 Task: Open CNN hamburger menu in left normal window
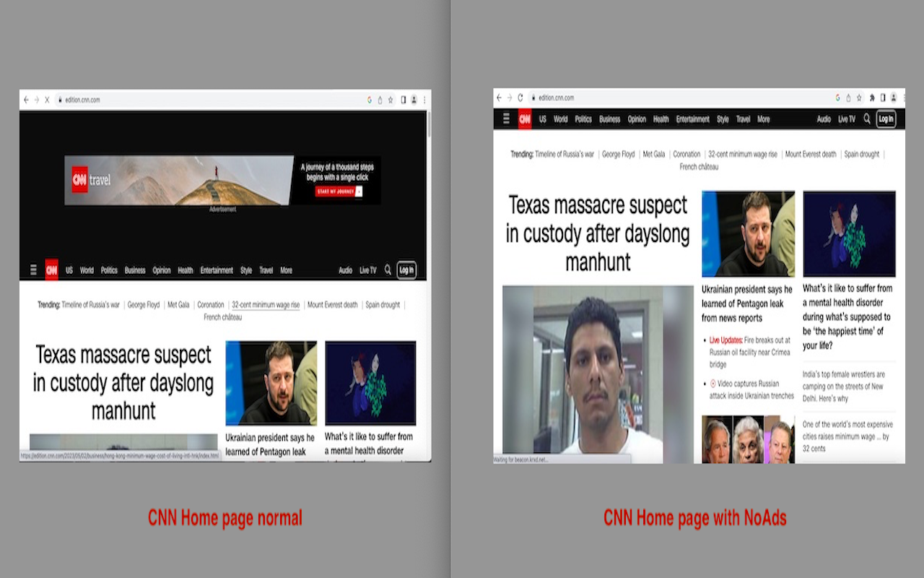coord(33,270)
